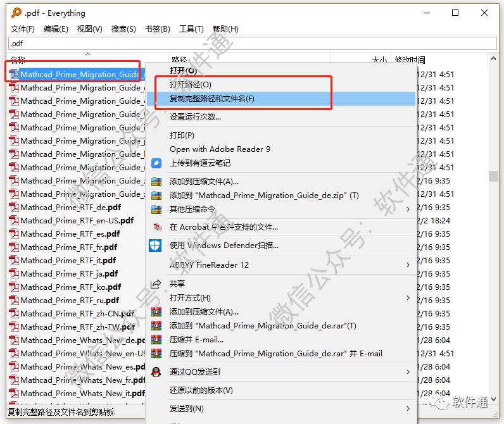Choose 打开路径(O) in context menu

(x=191, y=84)
